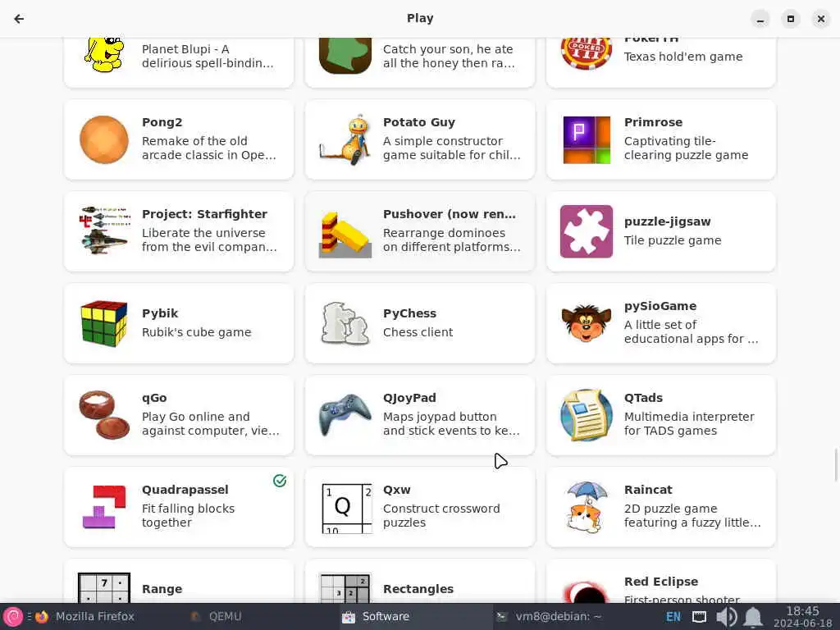Click the Pong2 orange ball icon
This screenshot has width=840, height=630.
(x=104, y=139)
